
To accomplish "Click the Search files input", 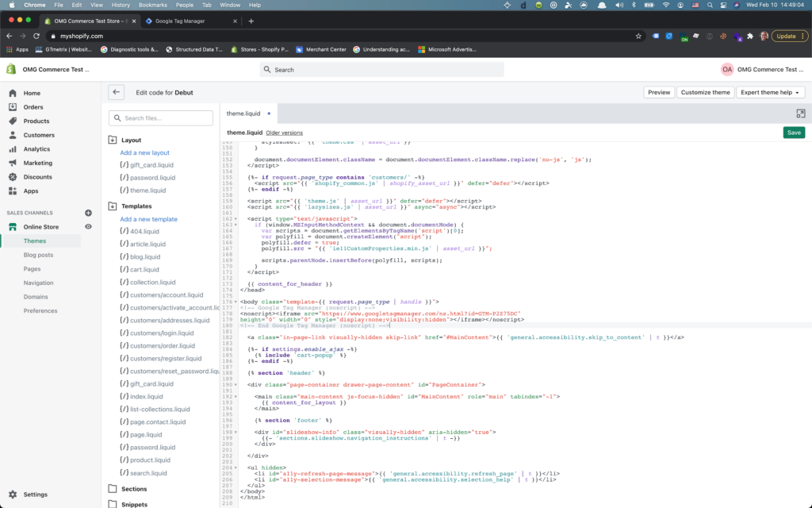I will (161, 118).
